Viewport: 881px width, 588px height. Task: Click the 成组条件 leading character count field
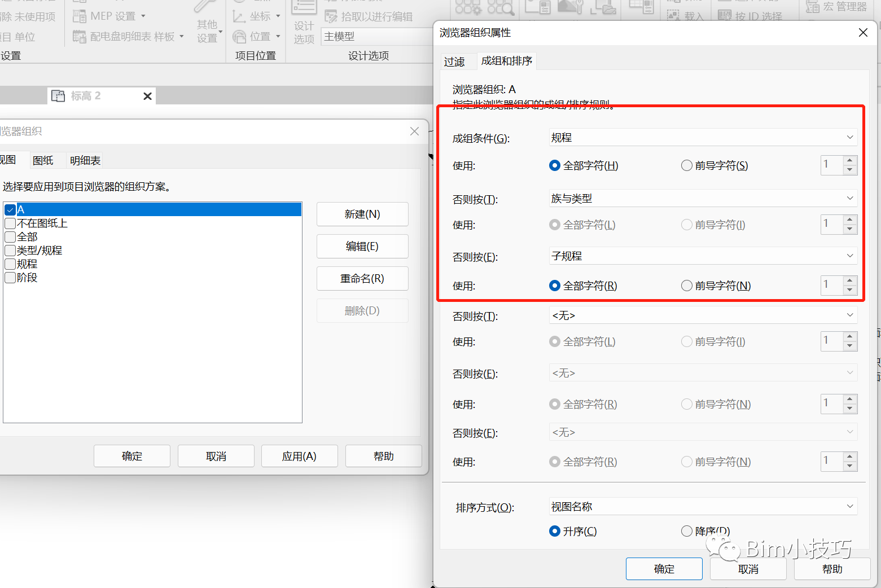tap(832, 165)
